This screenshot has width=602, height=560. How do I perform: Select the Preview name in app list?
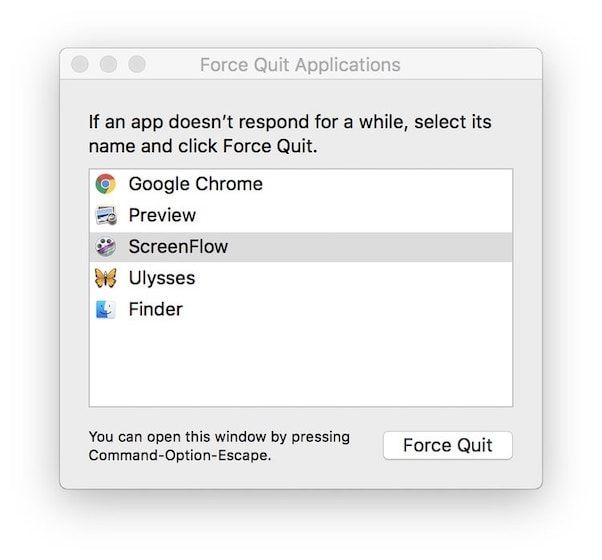coord(162,215)
